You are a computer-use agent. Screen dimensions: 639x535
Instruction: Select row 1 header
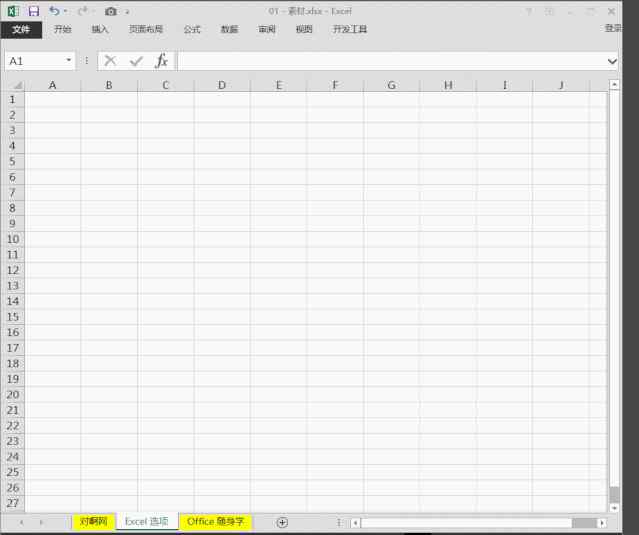(x=13, y=99)
